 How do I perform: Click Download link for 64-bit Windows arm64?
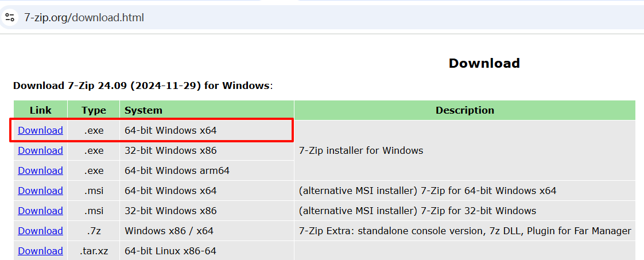(x=40, y=170)
